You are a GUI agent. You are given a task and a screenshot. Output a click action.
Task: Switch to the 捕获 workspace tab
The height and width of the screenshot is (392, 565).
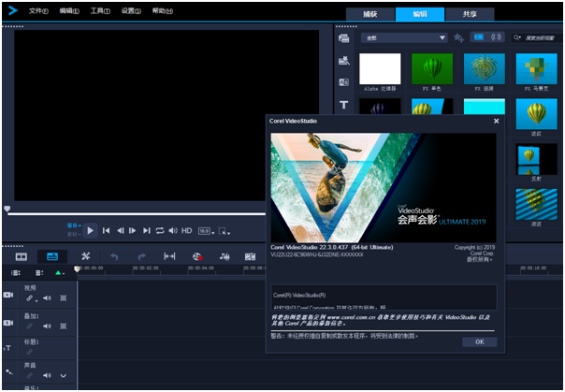point(370,14)
